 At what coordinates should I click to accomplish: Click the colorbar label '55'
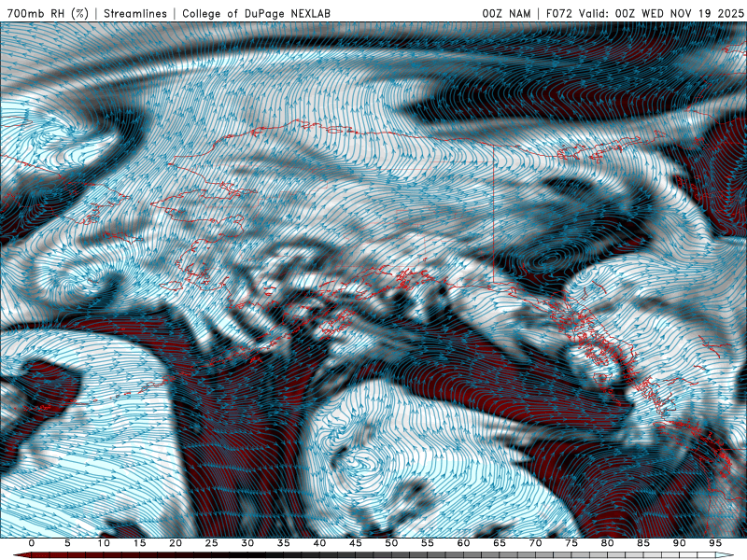click(x=428, y=543)
